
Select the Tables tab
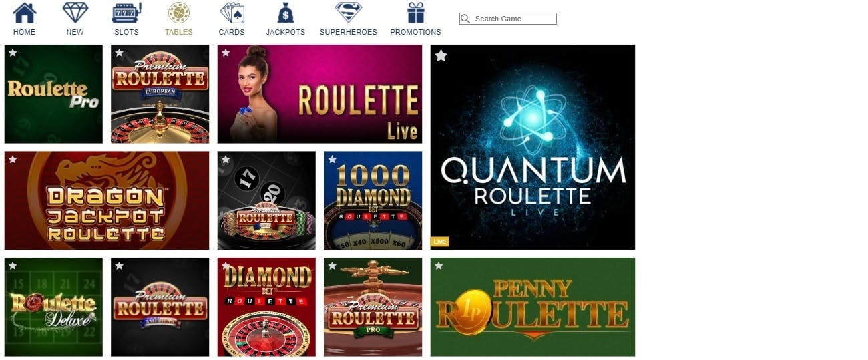(x=179, y=19)
